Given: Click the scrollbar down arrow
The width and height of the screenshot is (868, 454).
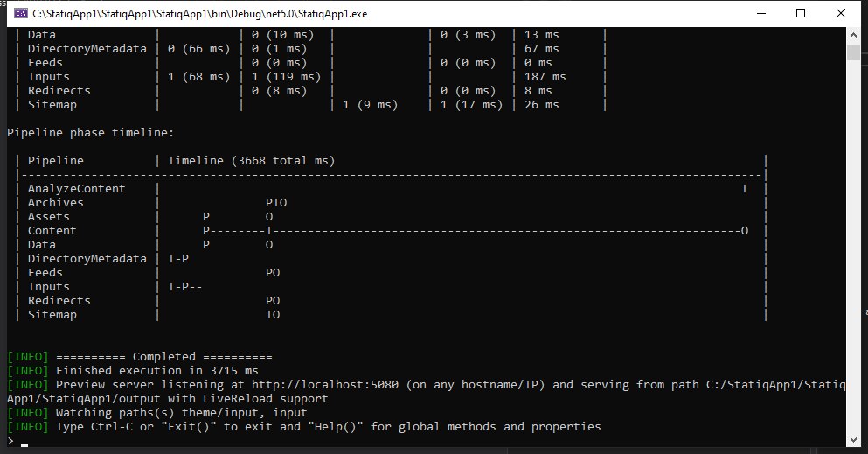Looking at the screenshot, I should pos(853,440).
